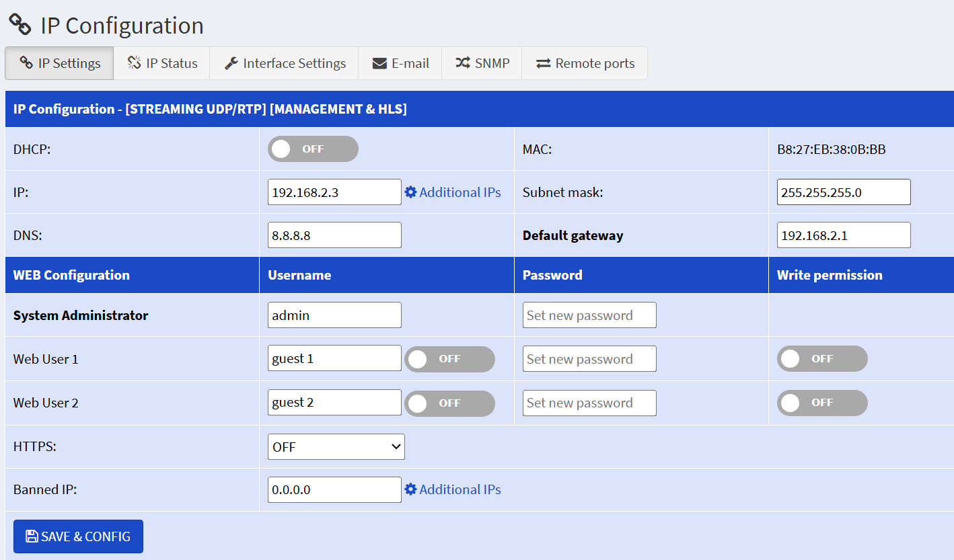Image resolution: width=954 pixels, height=560 pixels.
Task: Switch to the Remote ports tab
Action: [x=585, y=63]
